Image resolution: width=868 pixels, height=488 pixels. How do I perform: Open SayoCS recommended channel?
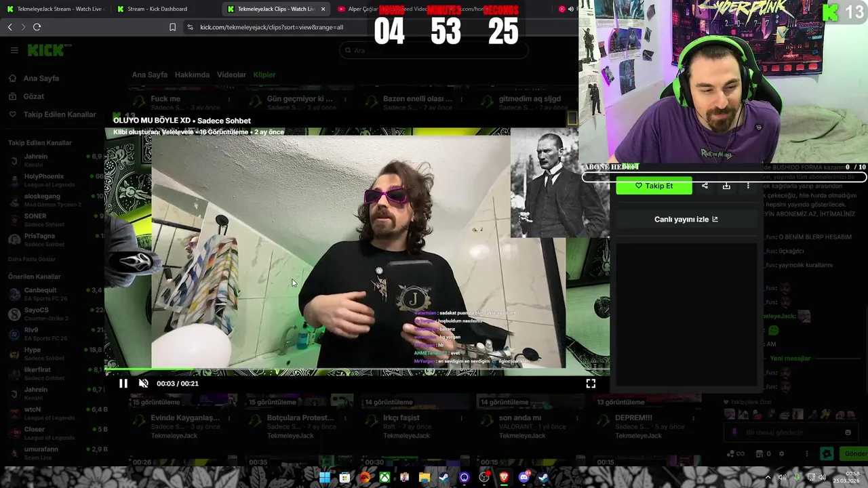(54, 314)
